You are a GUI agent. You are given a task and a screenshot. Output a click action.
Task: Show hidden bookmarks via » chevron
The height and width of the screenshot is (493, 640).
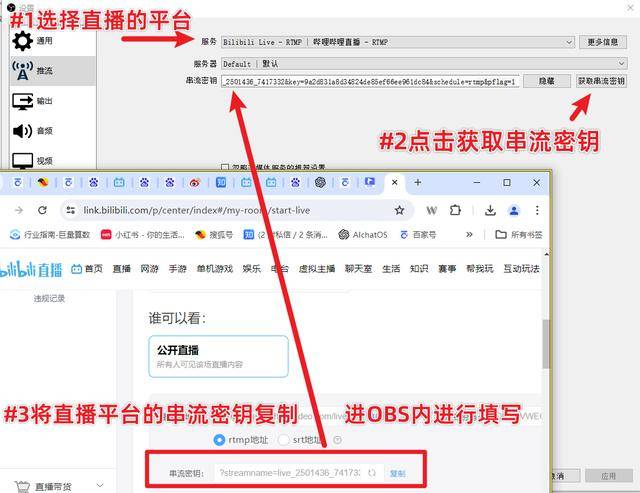click(469, 234)
